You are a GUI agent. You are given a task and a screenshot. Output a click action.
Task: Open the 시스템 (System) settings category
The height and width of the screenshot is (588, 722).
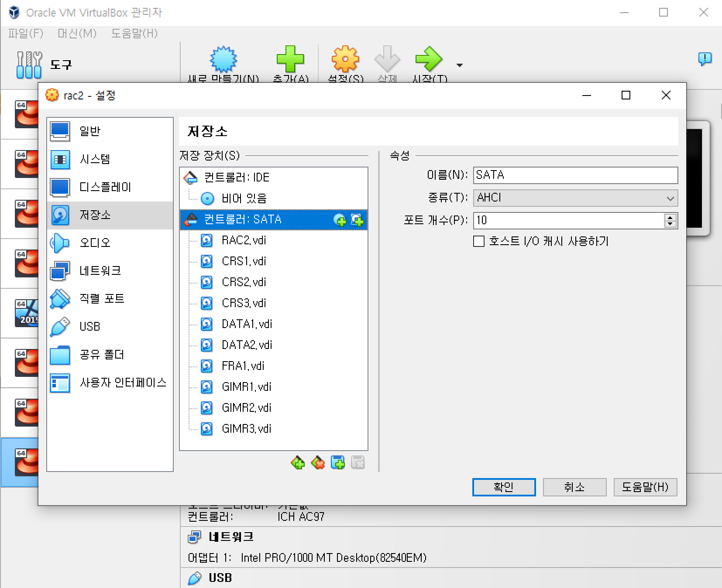(110, 159)
